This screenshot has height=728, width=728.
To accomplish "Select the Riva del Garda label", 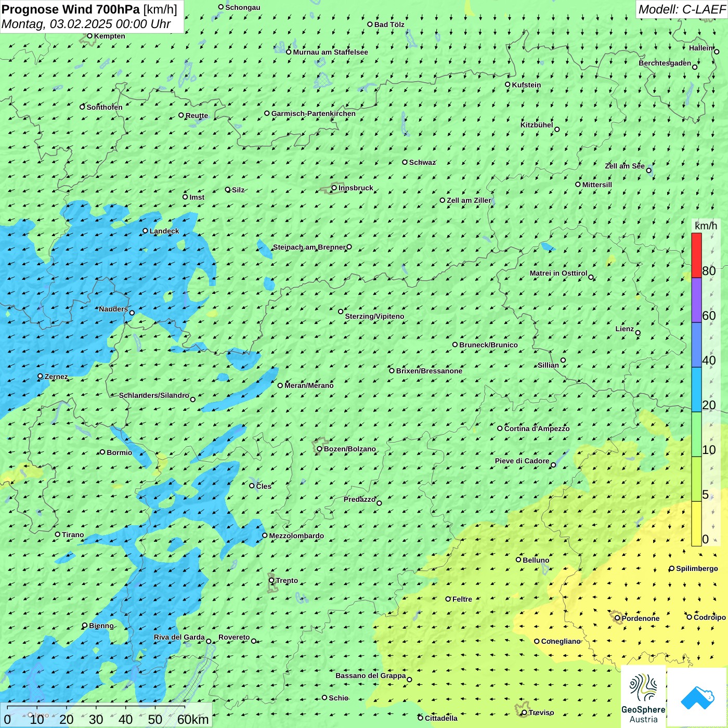I will [x=179, y=637].
